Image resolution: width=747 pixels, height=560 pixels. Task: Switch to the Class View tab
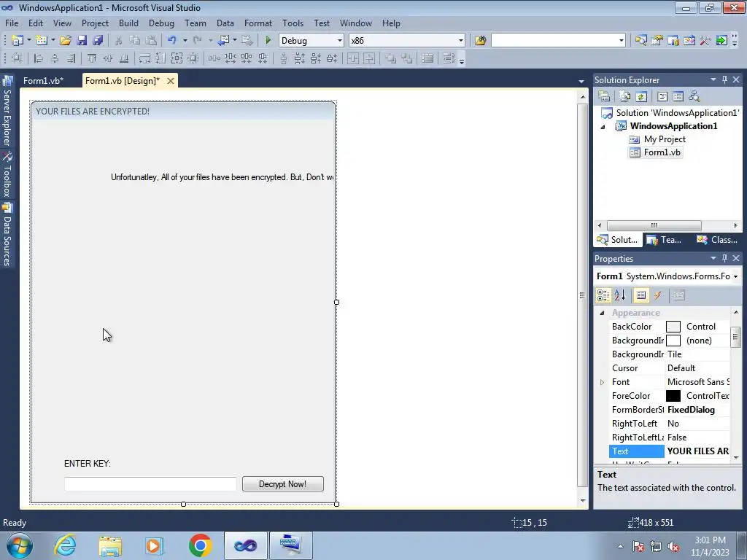tap(718, 239)
